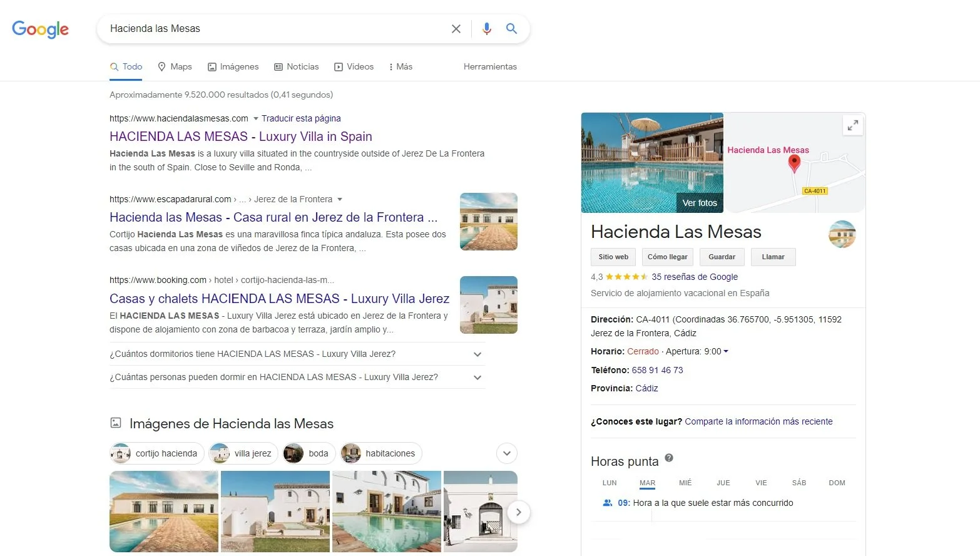Open the Noticias tab
Viewport: 980px width, 556px height.
point(297,66)
